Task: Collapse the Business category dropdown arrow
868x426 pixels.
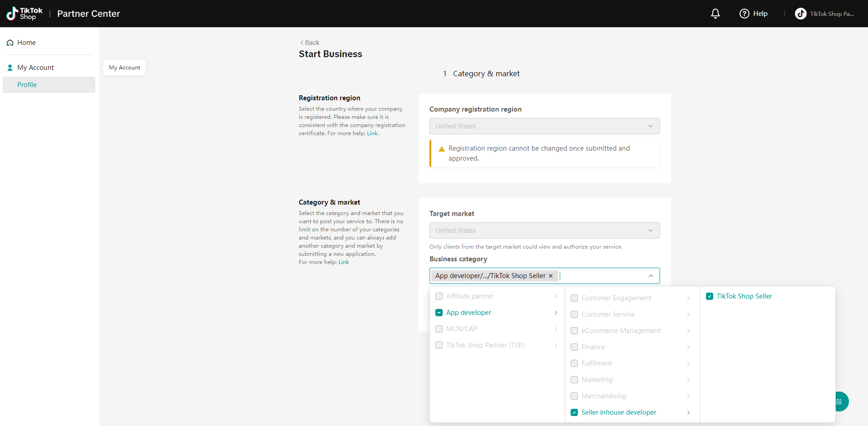Action: [651, 276]
